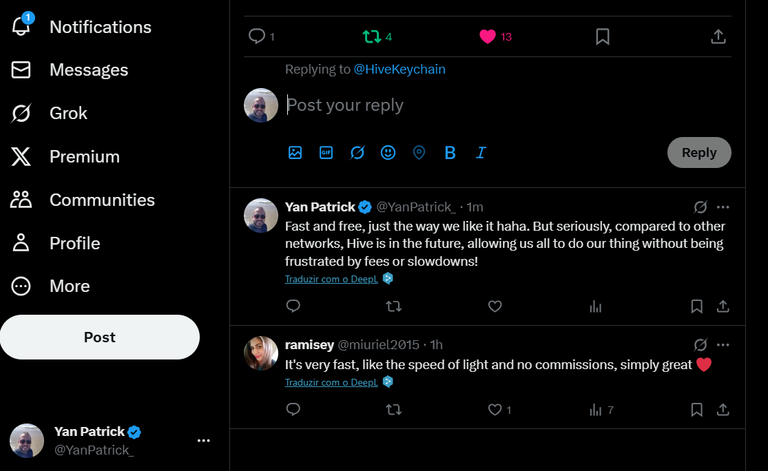Toggle italic text formatting
768x471 pixels.
coord(481,153)
